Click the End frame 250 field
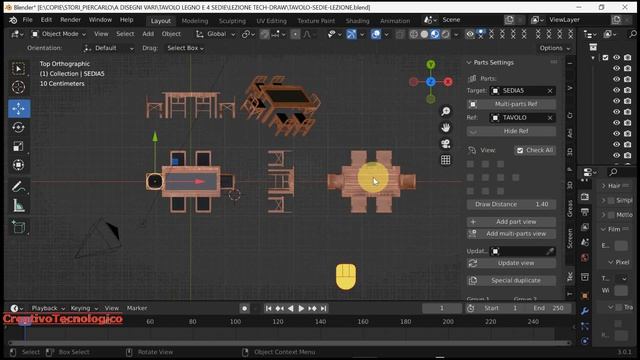Screen dimensions: 640x360 548,308
